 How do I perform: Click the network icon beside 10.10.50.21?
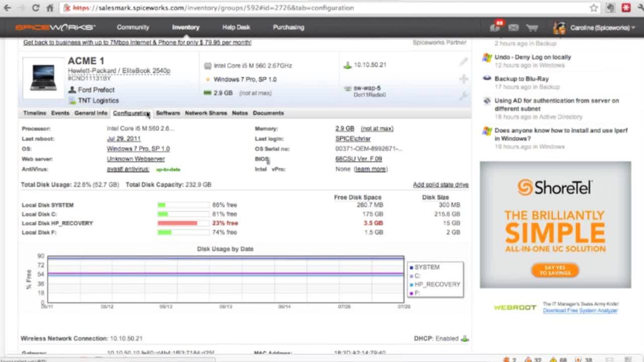pyautogui.click(x=347, y=65)
